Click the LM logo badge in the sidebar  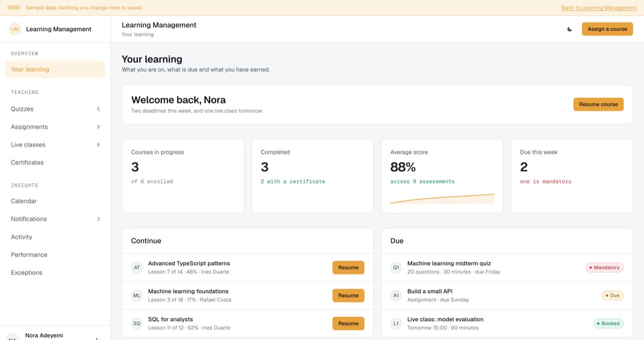15,29
